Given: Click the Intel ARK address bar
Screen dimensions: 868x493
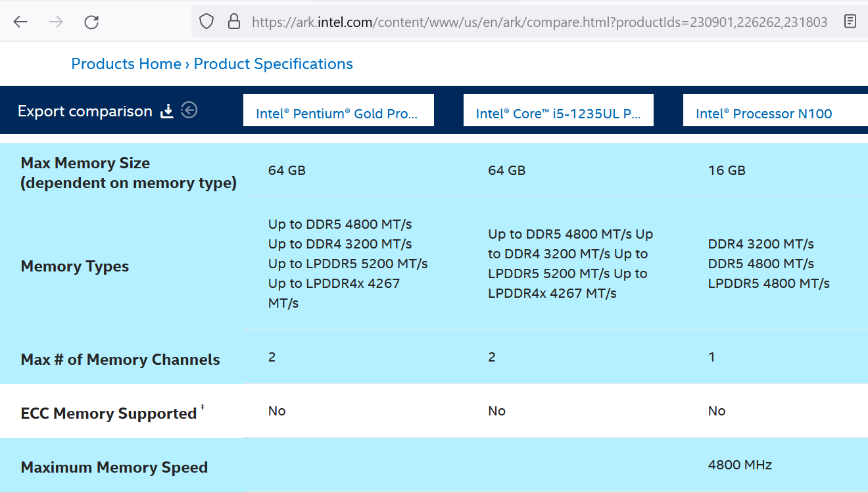Looking at the screenshot, I should click(539, 22).
